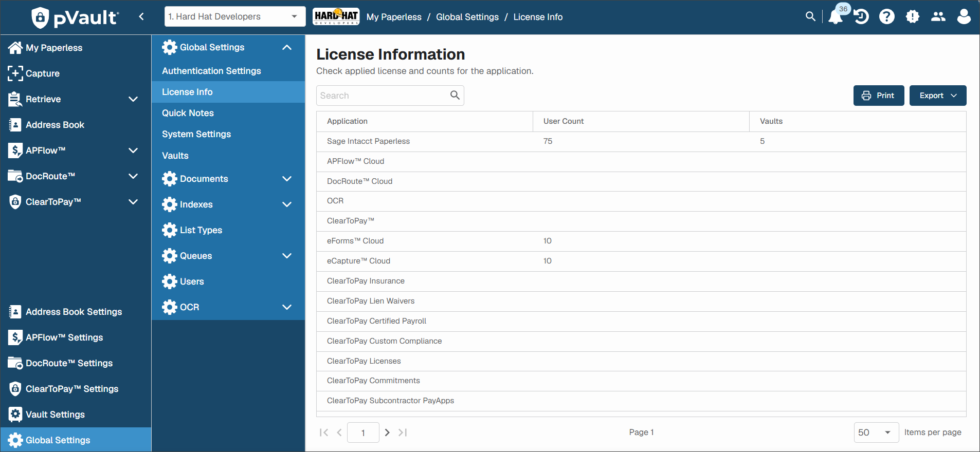Click the Hard Hat Developers logo
This screenshot has width=980, height=452.
coord(336,16)
